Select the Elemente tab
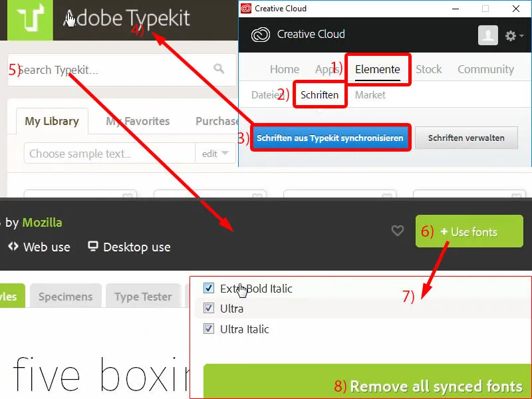This screenshot has width=532, height=399. click(x=377, y=69)
